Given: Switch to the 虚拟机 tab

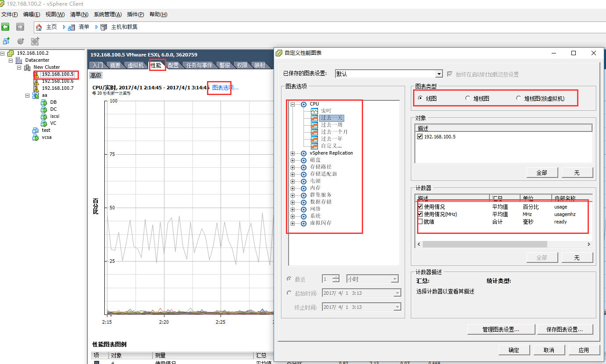Looking at the screenshot, I should (x=135, y=65).
